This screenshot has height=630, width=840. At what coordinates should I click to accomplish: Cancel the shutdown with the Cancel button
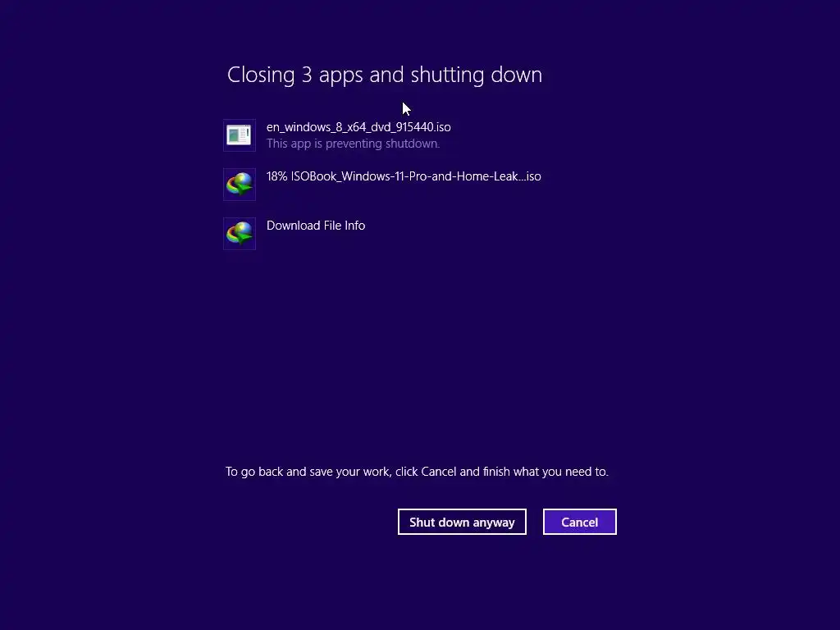click(580, 522)
